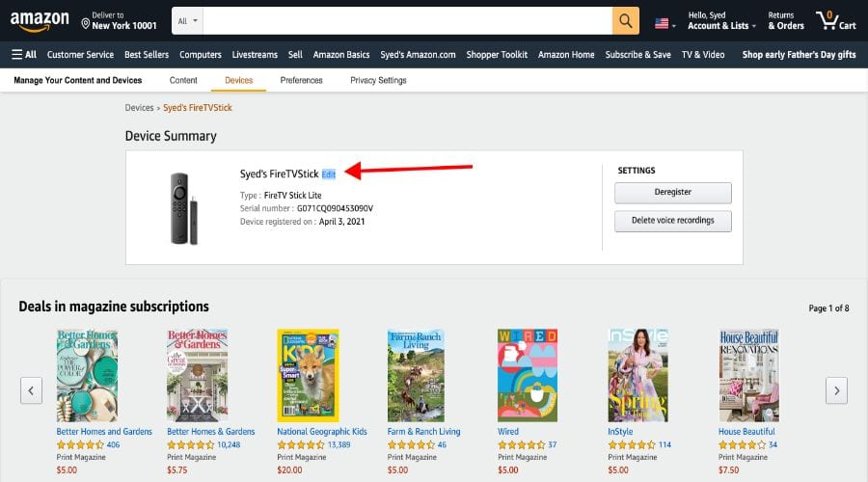This screenshot has width=868, height=482.
Task: Change Deliver to New York 10001 location
Action: [x=119, y=21]
